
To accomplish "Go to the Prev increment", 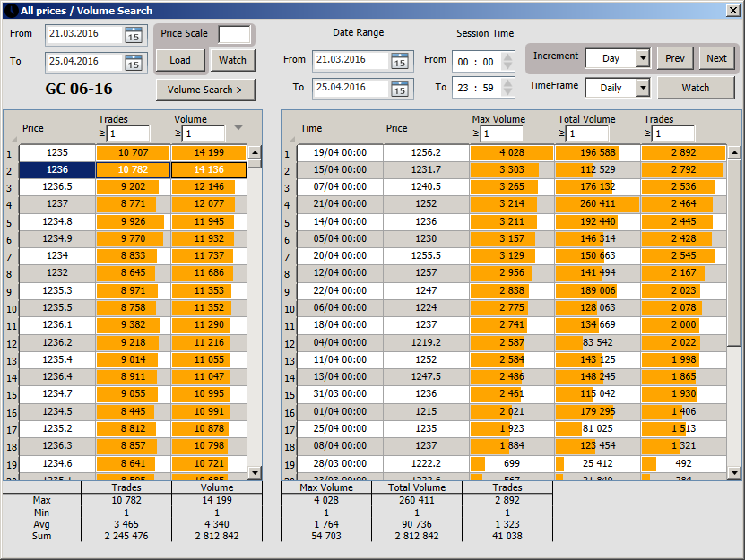I will click(x=675, y=58).
